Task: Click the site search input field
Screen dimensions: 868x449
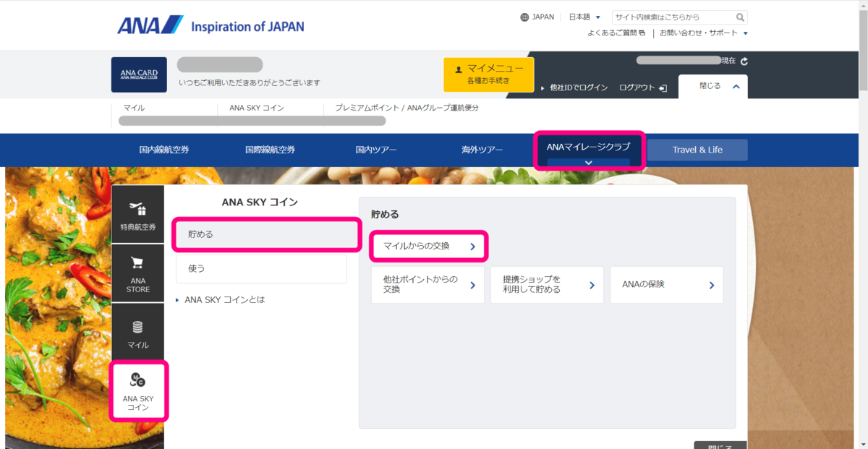Action: [x=672, y=17]
